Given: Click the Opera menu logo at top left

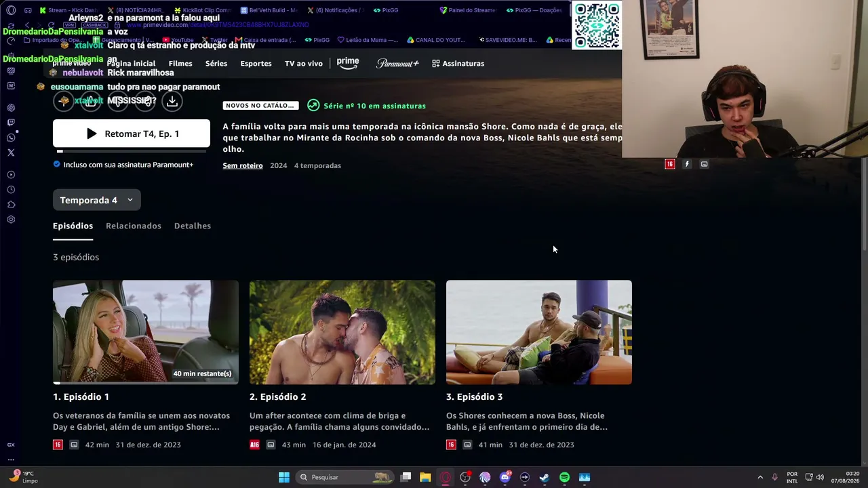Looking at the screenshot, I should 11,10.
